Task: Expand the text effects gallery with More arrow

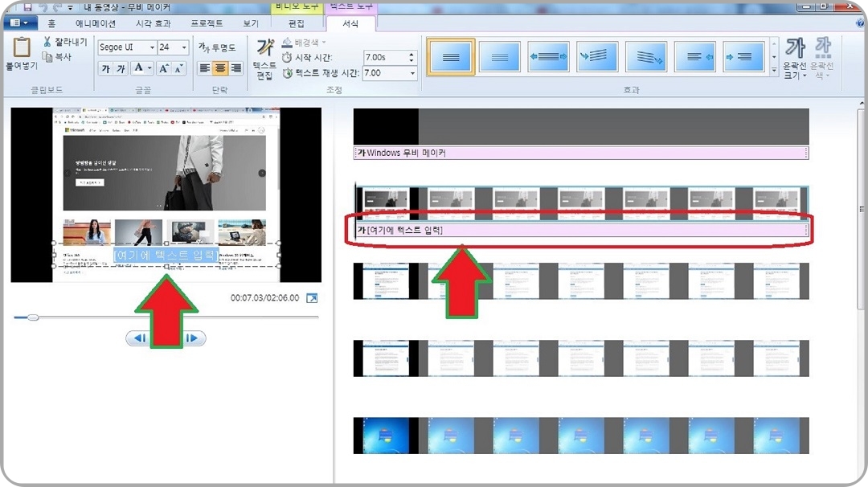Action: (774, 70)
